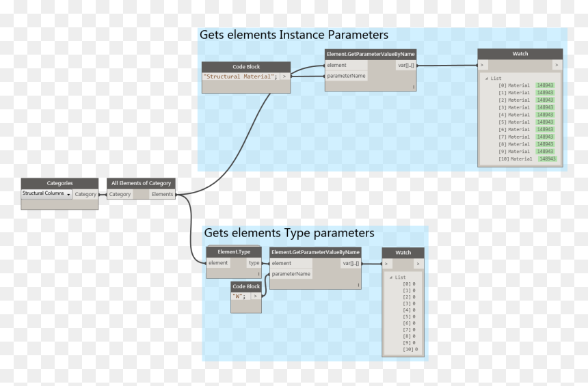588x386 pixels.
Task: Select the row [6] 0 in the lower Watch
Action: (409, 323)
